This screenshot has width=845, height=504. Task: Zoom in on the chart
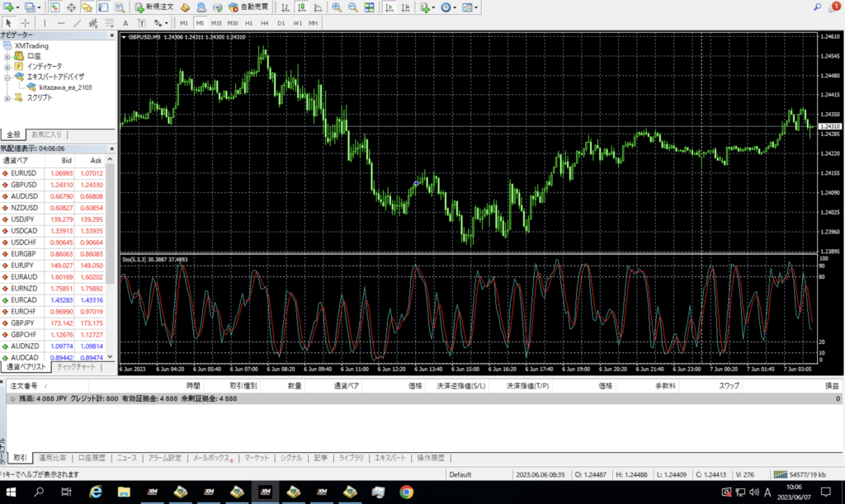tap(337, 7)
